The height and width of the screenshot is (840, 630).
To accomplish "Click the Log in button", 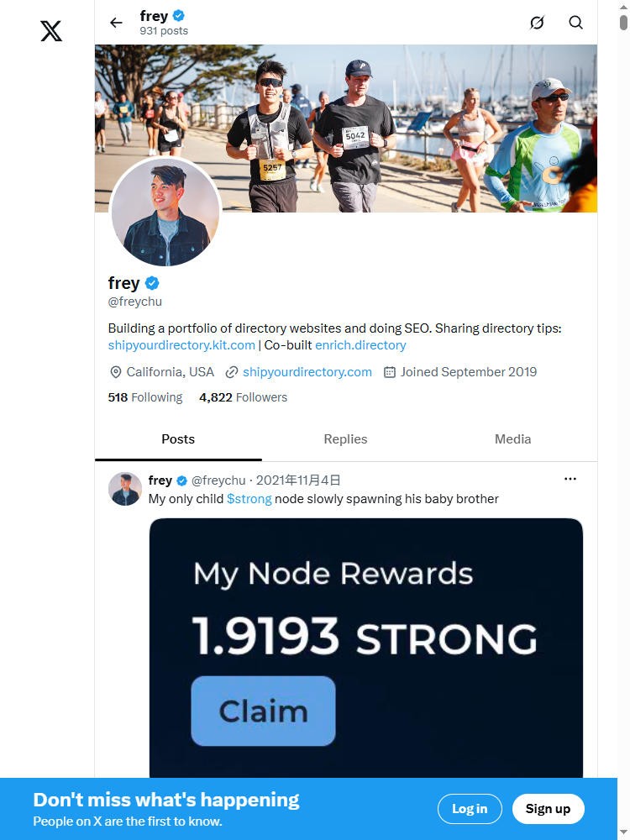I will [x=470, y=809].
